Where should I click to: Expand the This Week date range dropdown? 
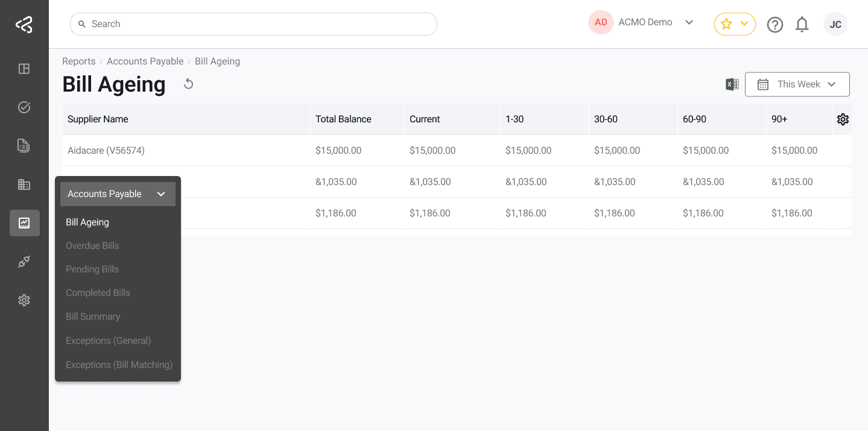pyautogui.click(x=797, y=84)
